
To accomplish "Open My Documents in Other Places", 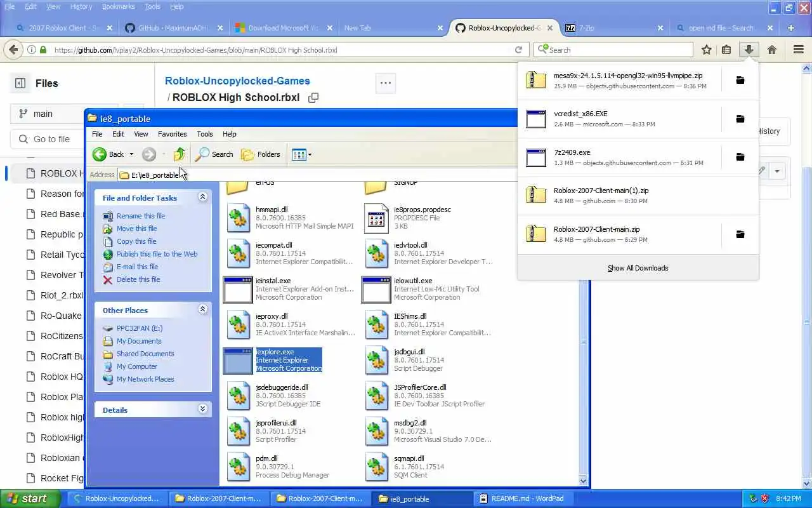I will (139, 341).
